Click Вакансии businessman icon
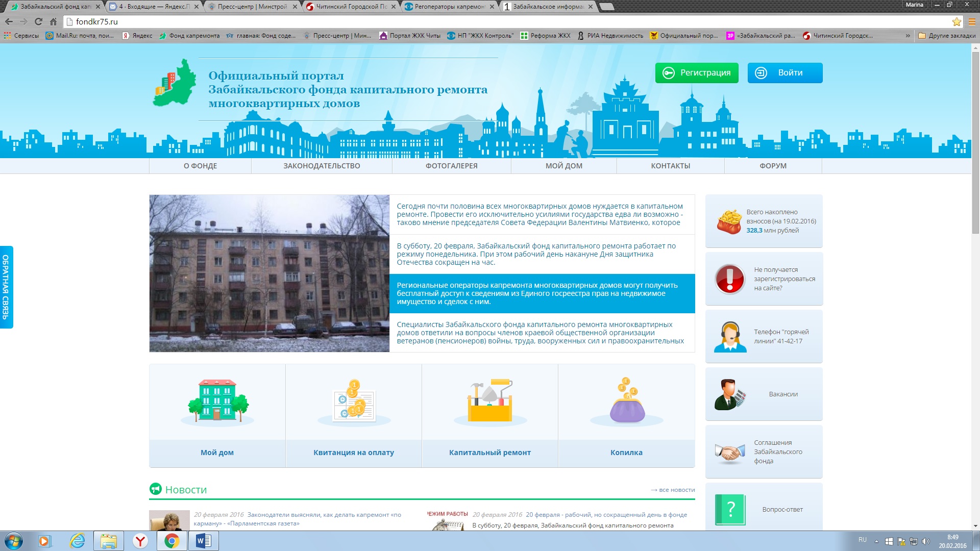The width and height of the screenshot is (980, 551). (x=730, y=394)
